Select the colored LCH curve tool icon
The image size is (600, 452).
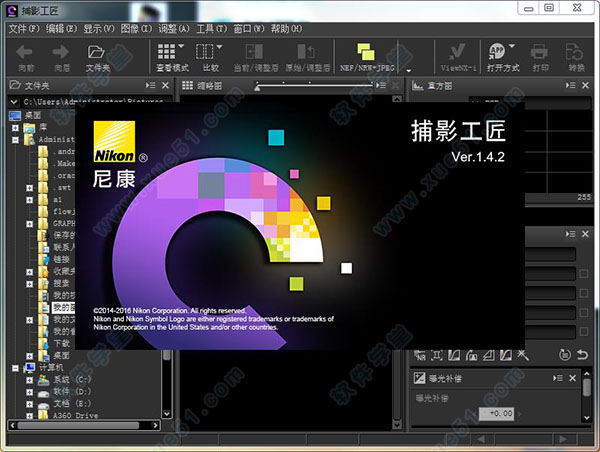(506, 355)
